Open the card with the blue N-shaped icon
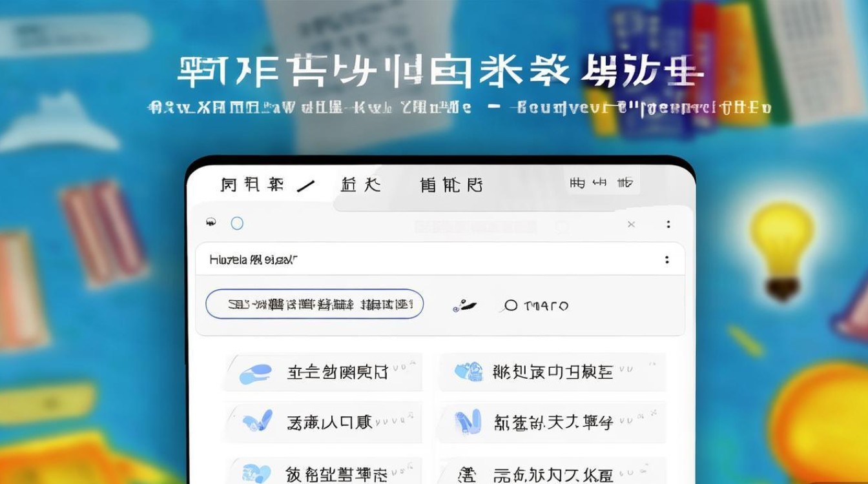The image size is (868, 484). (552, 423)
